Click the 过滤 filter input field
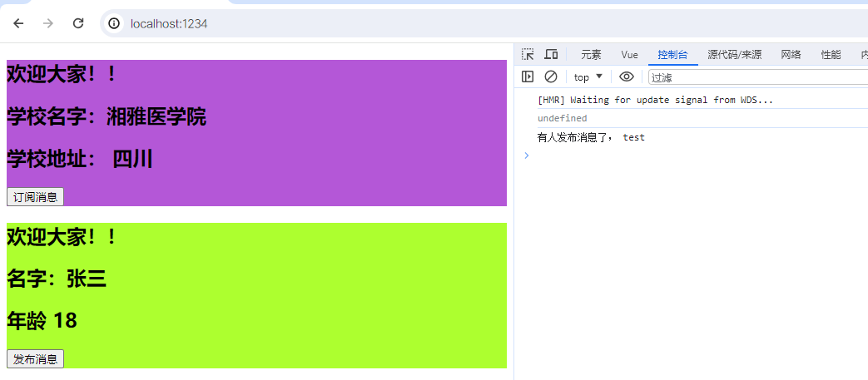868x380 pixels. (x=758, y=77)
